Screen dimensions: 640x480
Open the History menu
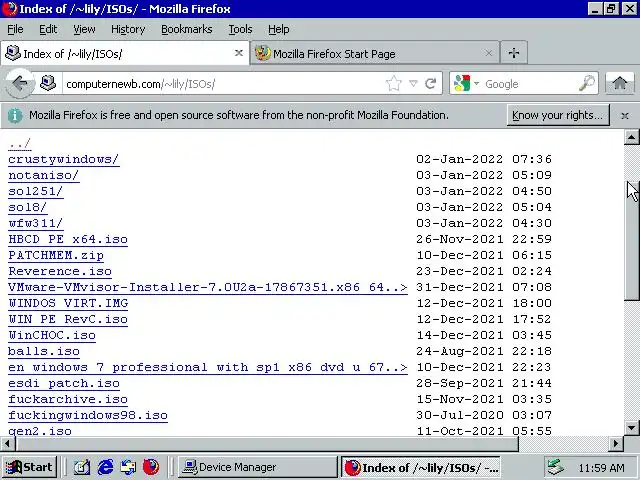(128, 29)
